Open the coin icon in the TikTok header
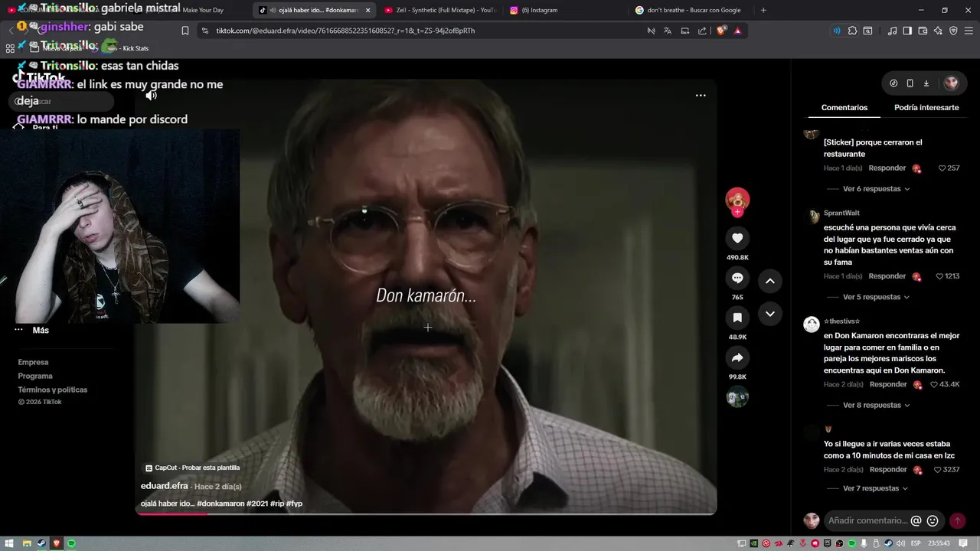 pos(893,83)
